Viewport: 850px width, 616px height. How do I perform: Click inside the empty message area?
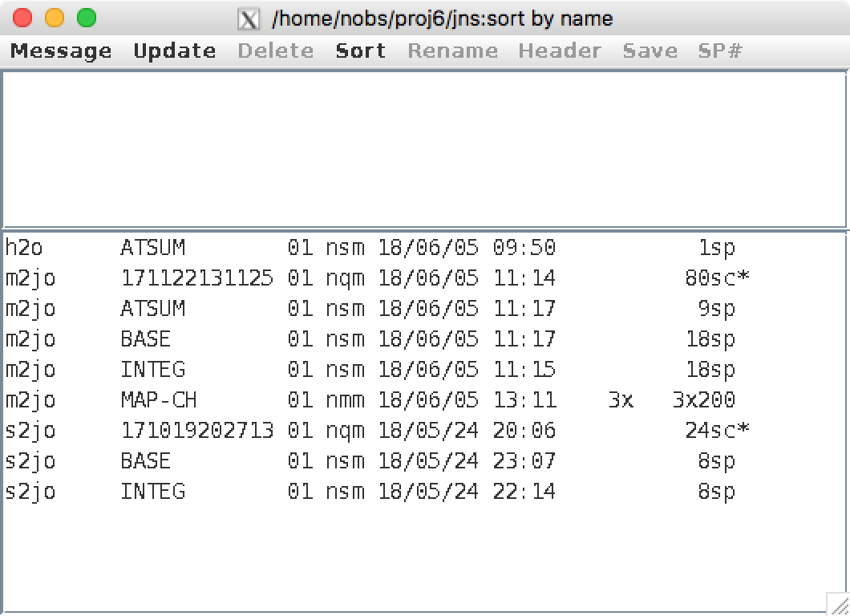click(424, 149)
